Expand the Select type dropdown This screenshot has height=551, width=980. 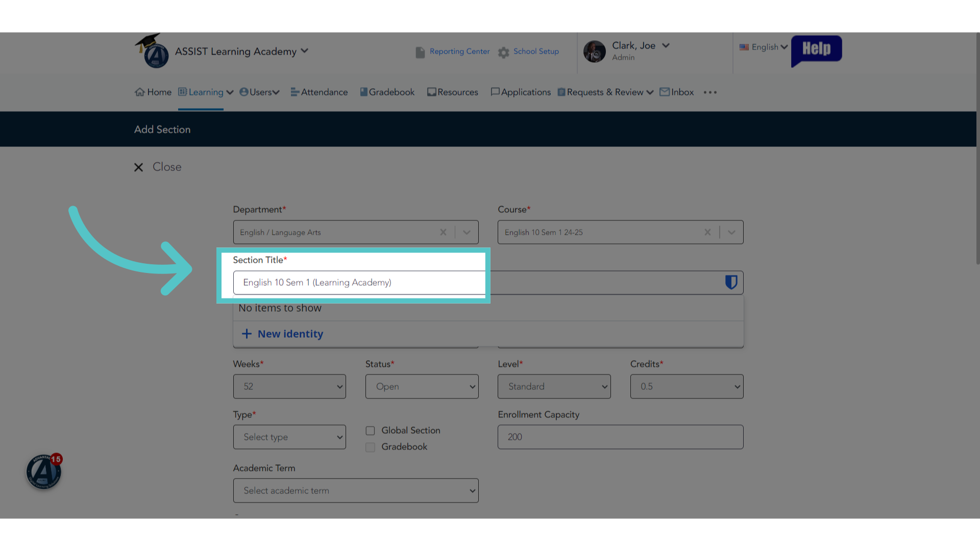click(289, 437)
